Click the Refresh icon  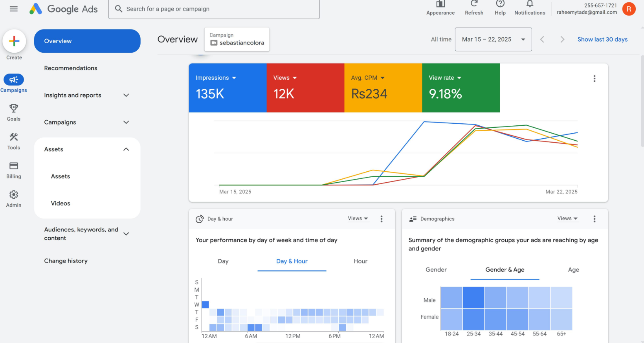click(474, 4)
